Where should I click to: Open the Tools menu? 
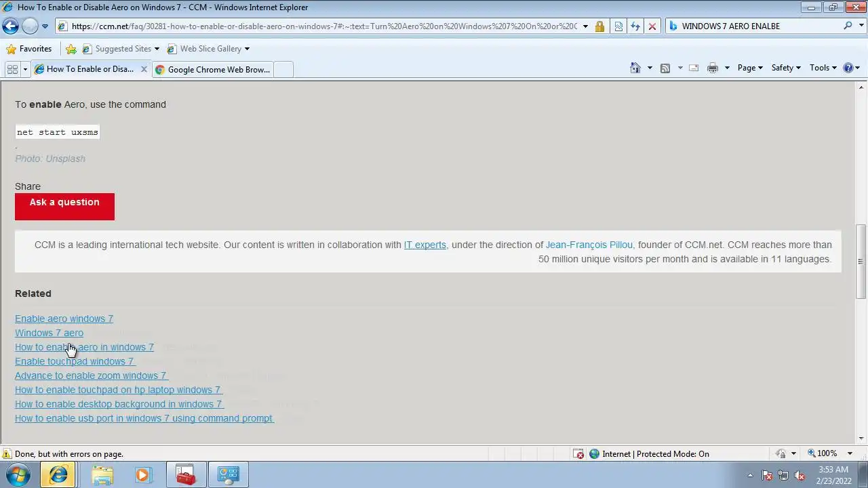click(x=823, y=68)
